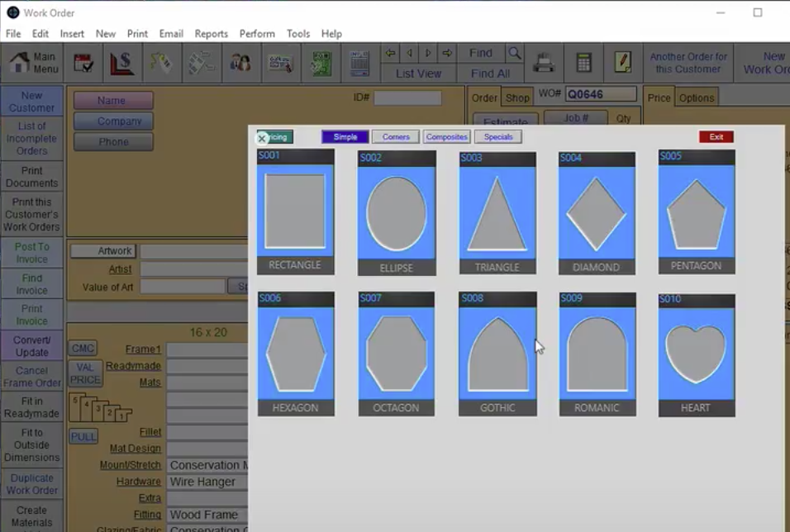Click the magnifying glass Find icon
The width and height of the screenshot is (790, 532).
coord(514,53)
